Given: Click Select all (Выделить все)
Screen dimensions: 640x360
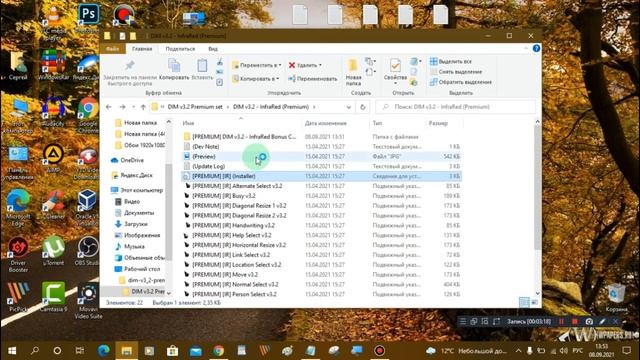Looking at the screenshot, I should pos(451,61).
